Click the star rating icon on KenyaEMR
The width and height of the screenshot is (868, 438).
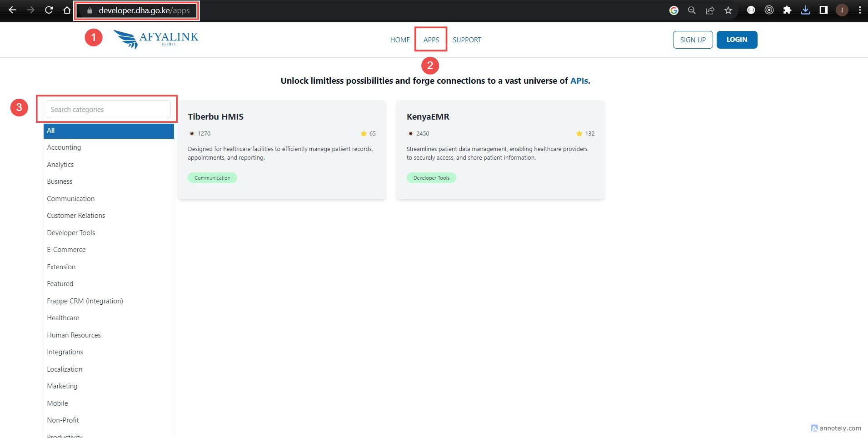579,133
